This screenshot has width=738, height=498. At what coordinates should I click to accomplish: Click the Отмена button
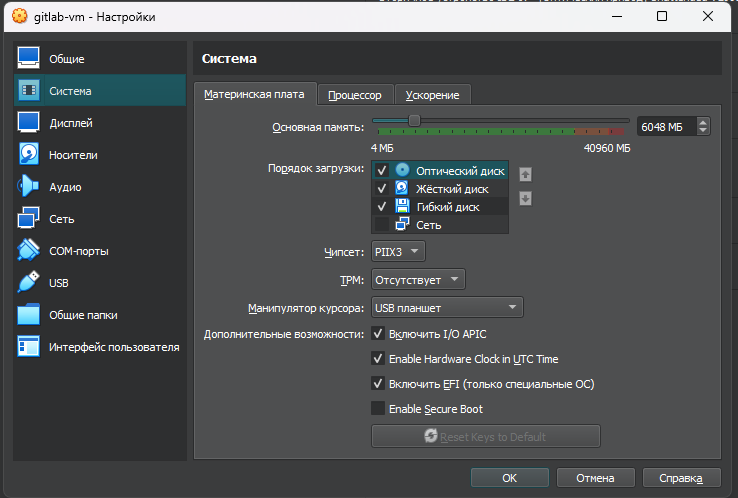coord(595,478)
